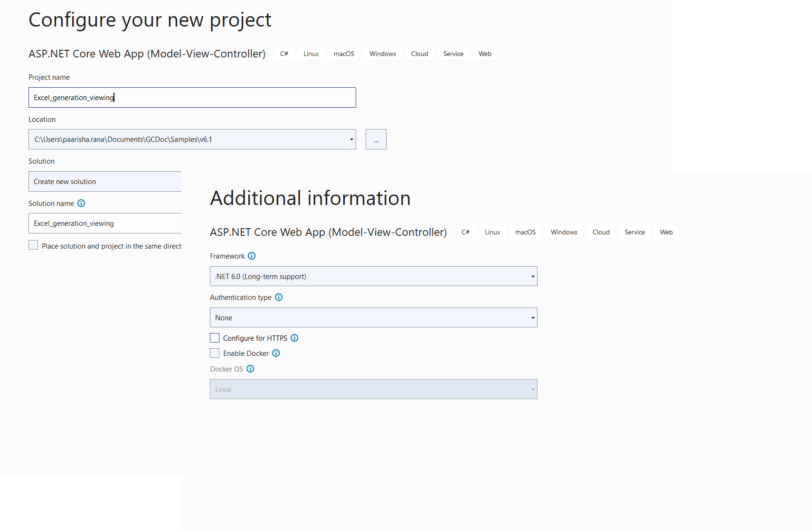Click the browse location ellipsis button

(x=376, y=139)
